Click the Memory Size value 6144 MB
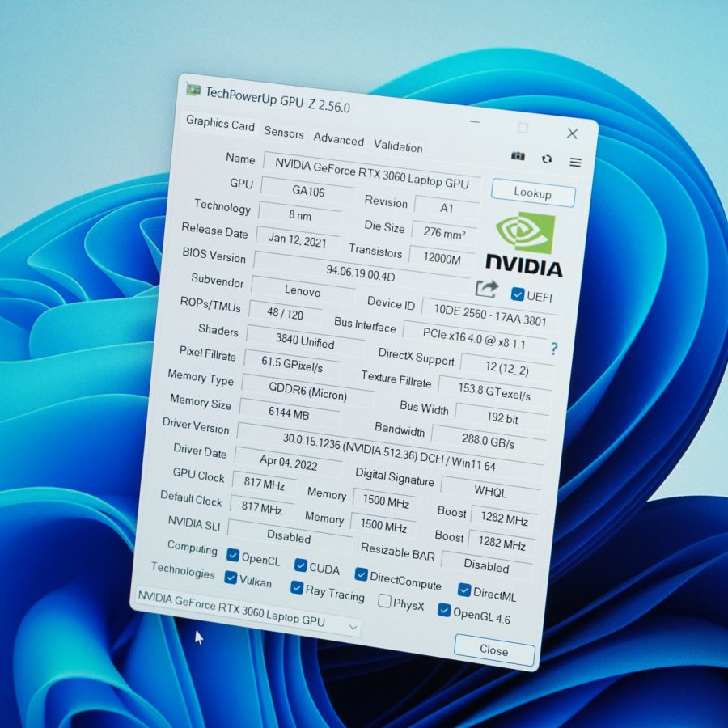728x728 pixels. coord(289,413)
